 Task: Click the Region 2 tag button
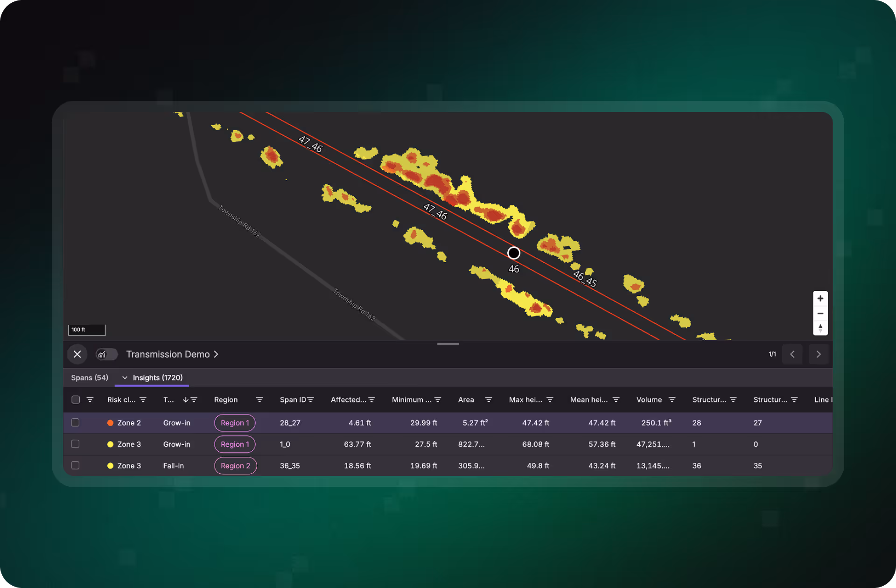click(235, 466)
